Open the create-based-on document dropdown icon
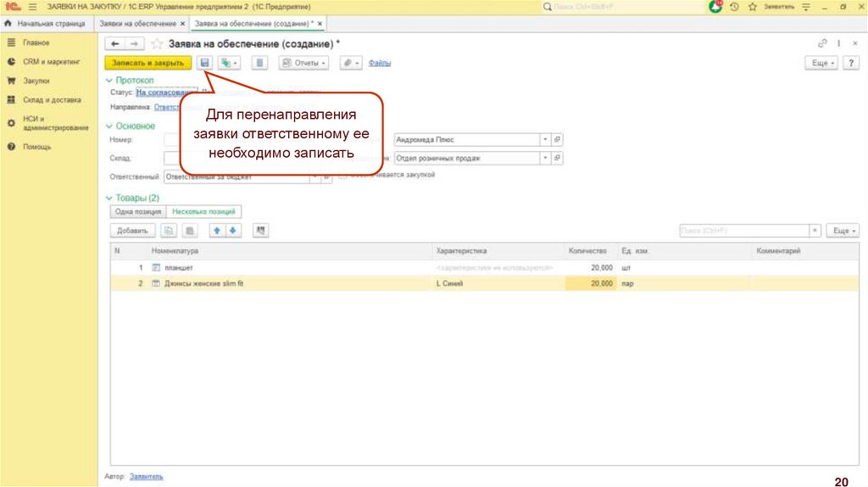The height and width of the screenshot is (487, 868). coord(229,63)
